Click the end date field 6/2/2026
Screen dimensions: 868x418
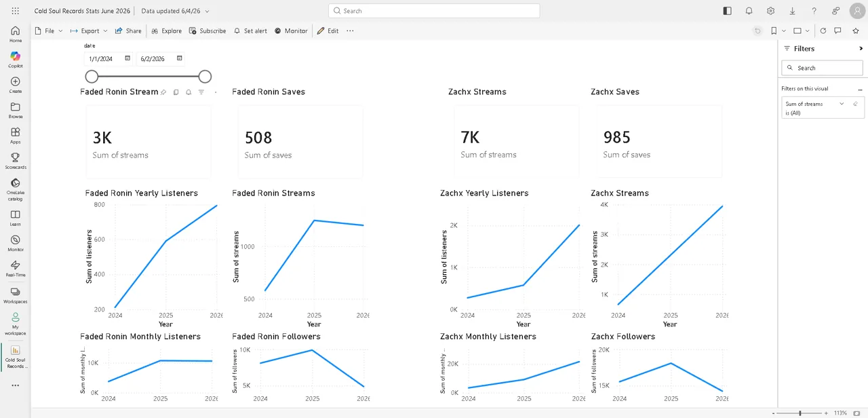coord(161,59)
